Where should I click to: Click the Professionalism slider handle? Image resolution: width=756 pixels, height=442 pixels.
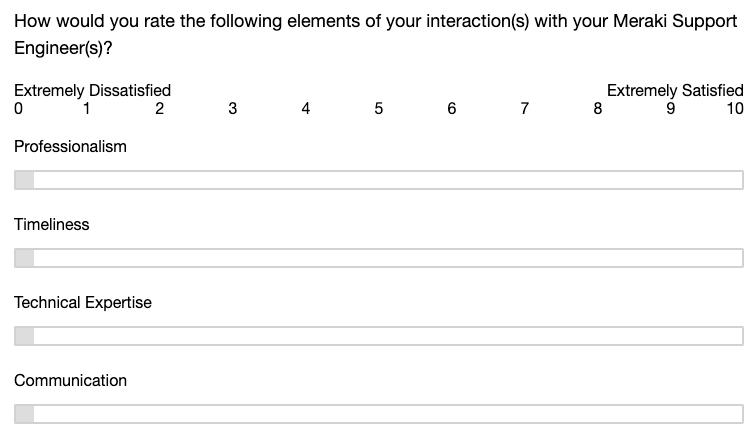[x=24, y=180]
